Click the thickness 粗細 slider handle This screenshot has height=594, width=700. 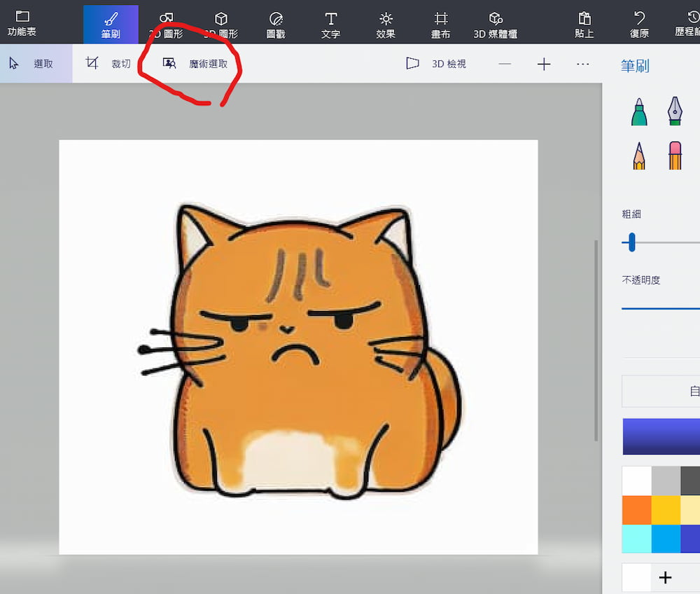click(x=631, y=242)
